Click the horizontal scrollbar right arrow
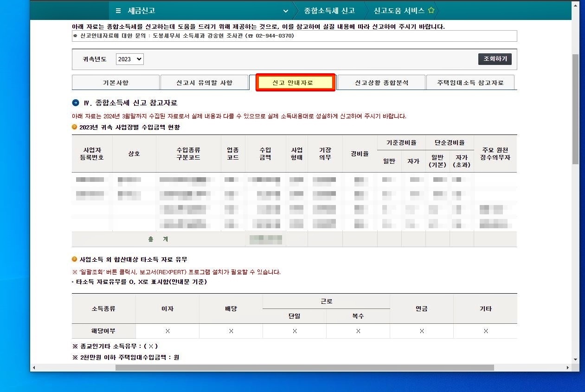The image size is (585, 392). pos(568,367)
